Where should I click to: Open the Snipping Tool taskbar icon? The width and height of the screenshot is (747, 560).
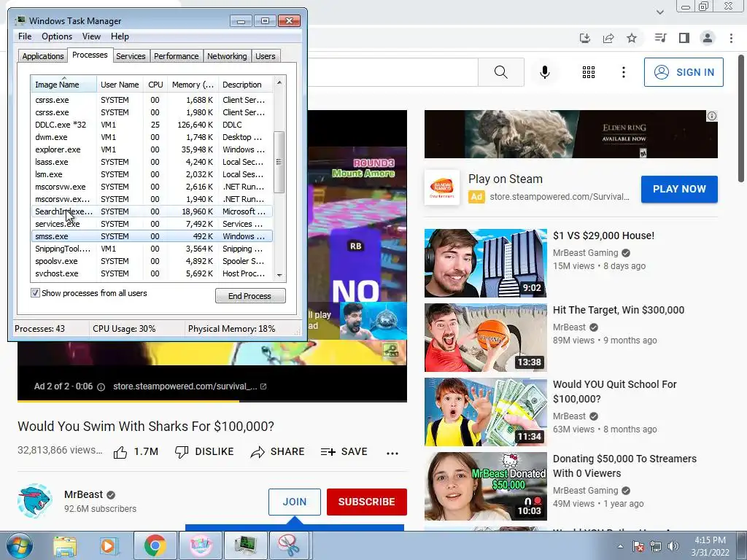[x=289, y=545]
